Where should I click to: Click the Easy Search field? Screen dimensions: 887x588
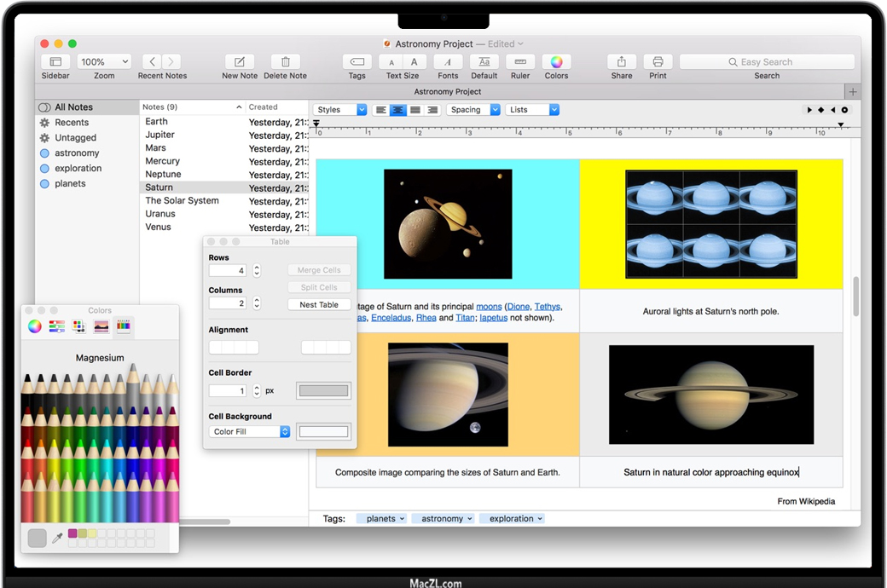[x=767, y=62]
